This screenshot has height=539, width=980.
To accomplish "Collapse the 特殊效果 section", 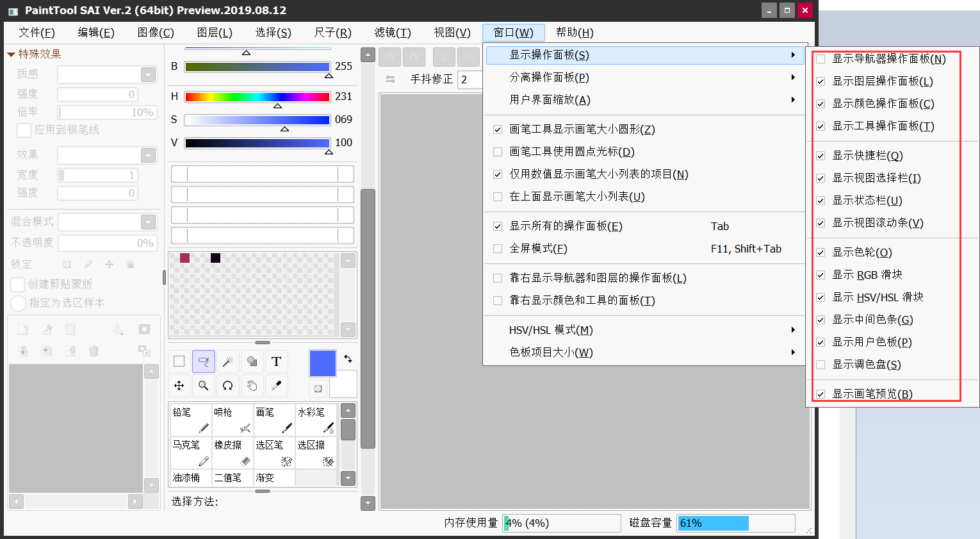I will pos(11,54).
